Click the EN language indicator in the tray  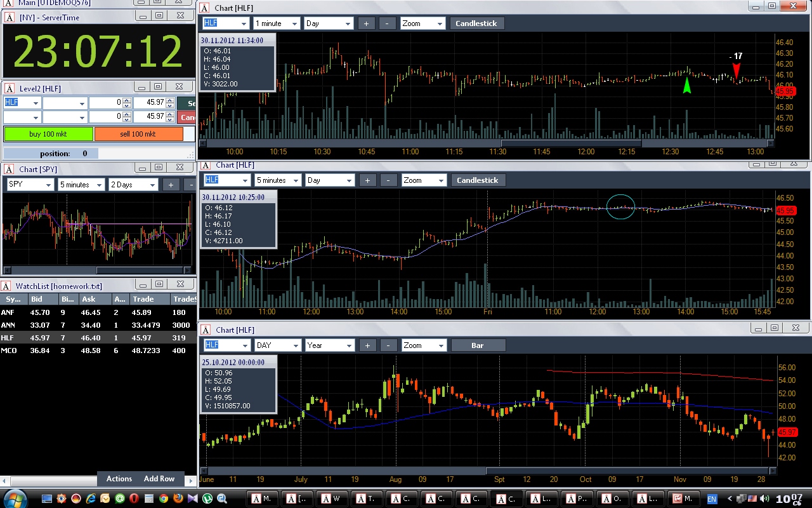coord(712,499)
